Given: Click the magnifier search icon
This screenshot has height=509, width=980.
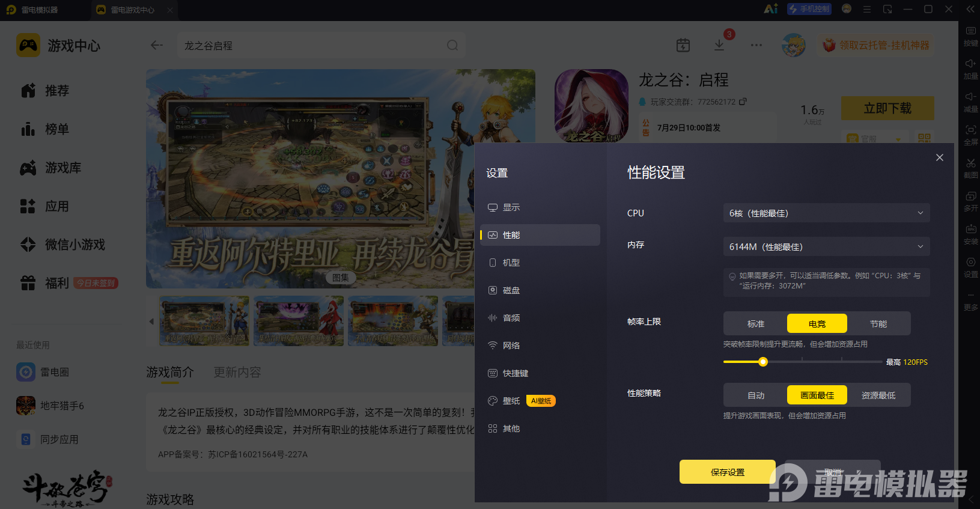Looking at the screenshot, I should 452,45.
